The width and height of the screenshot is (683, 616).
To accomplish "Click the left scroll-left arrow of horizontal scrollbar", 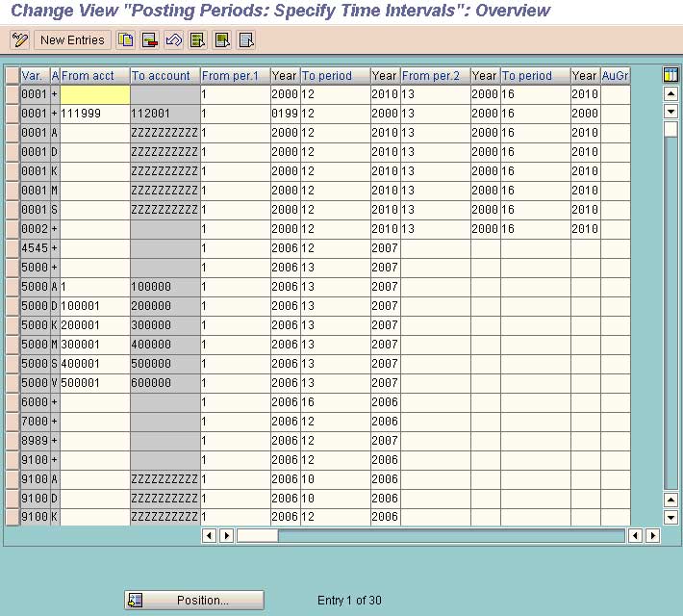I will tap(209, 535).
